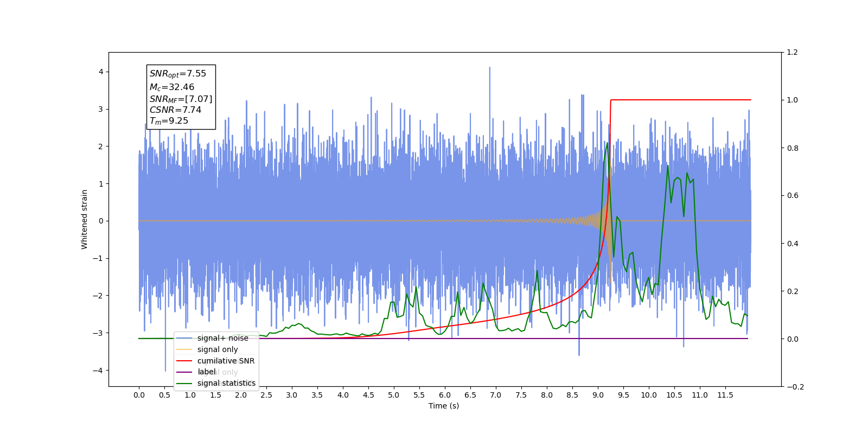Click the SNRopt=7.55 annotation
The width and height of the screenshot is (868, 434).
pos(178,74)
